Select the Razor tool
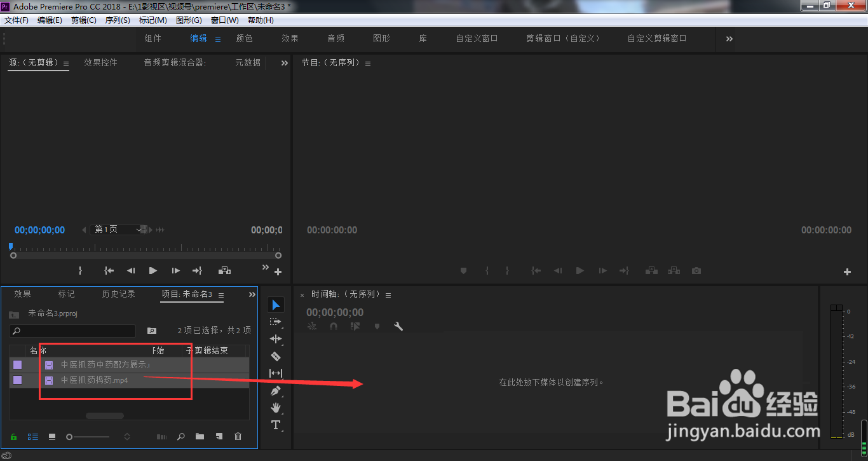 point(276,356)
